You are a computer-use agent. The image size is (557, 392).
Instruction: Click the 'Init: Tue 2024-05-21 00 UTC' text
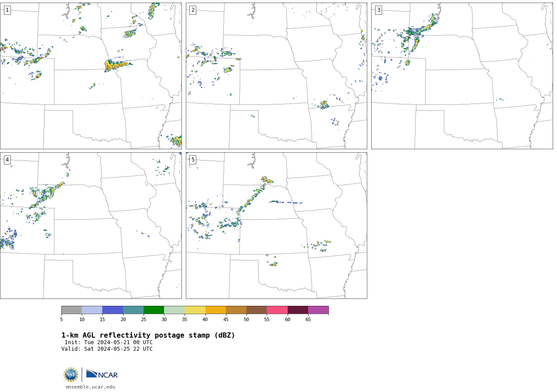[109, 342]
